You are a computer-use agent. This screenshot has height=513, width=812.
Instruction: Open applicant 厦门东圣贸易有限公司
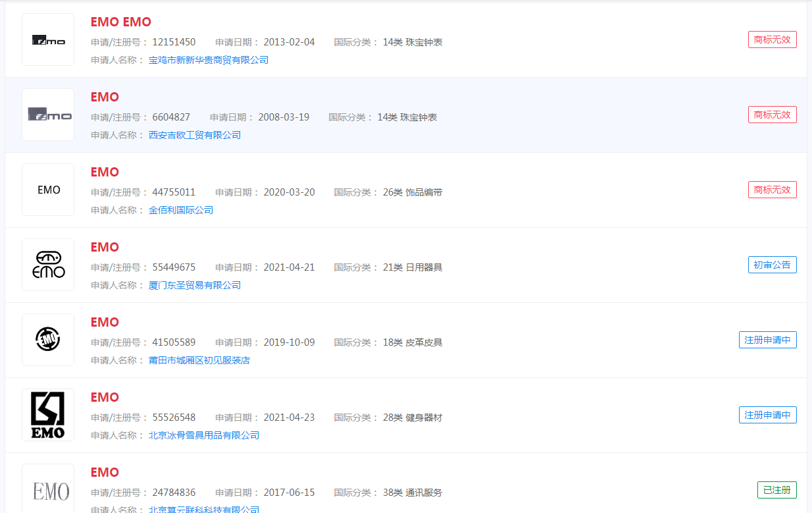(x=195, y=285)
